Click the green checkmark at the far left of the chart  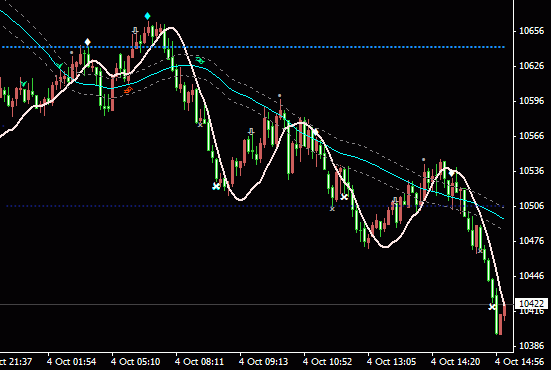coord(24,84)
